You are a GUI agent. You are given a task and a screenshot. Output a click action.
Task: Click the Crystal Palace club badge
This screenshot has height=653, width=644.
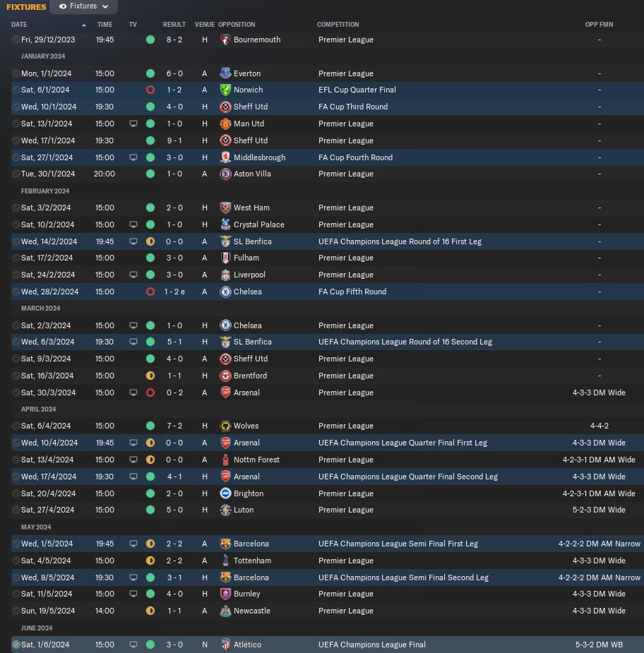coord(225,224)
